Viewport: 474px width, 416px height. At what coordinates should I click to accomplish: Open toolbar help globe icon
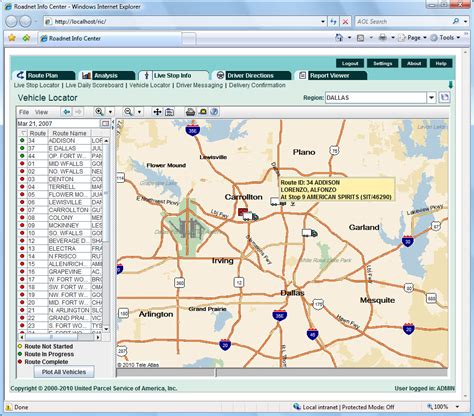point(214,112)
